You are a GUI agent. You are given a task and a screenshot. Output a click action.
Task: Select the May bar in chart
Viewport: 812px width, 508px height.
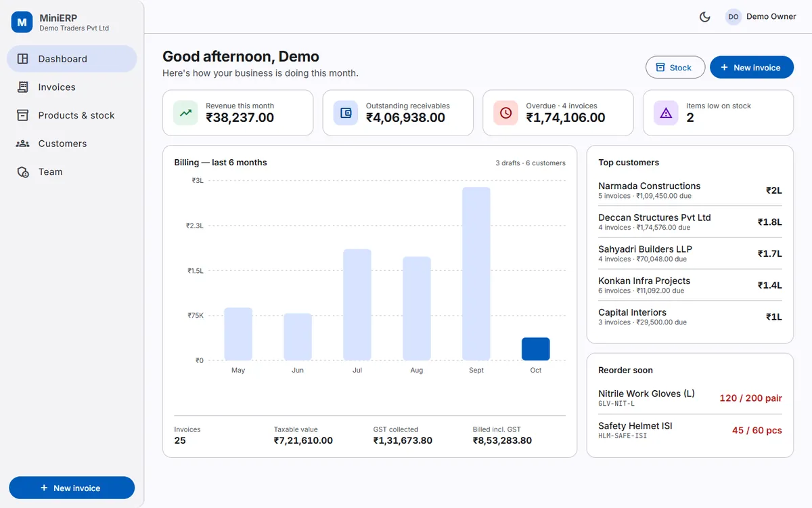point(238,334)
